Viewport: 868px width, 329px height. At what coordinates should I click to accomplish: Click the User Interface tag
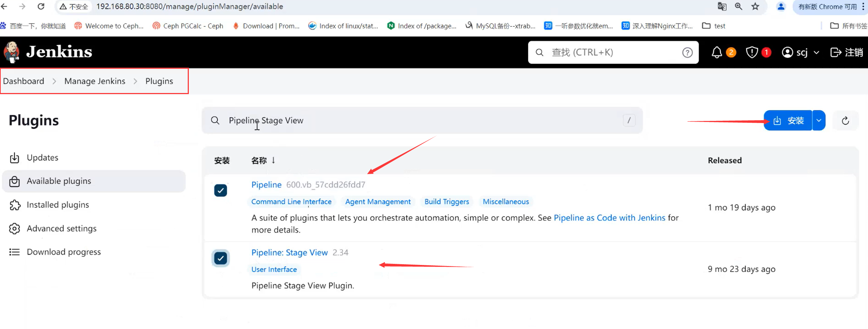tap(274, 269)
